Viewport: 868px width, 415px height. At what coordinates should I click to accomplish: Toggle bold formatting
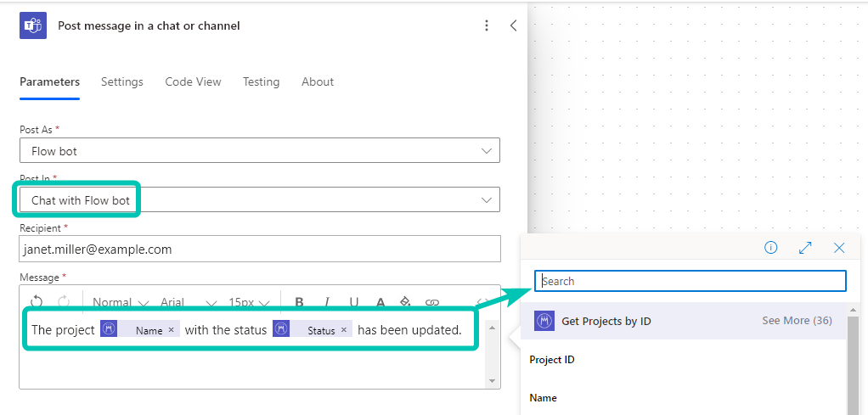coord(300,302)
